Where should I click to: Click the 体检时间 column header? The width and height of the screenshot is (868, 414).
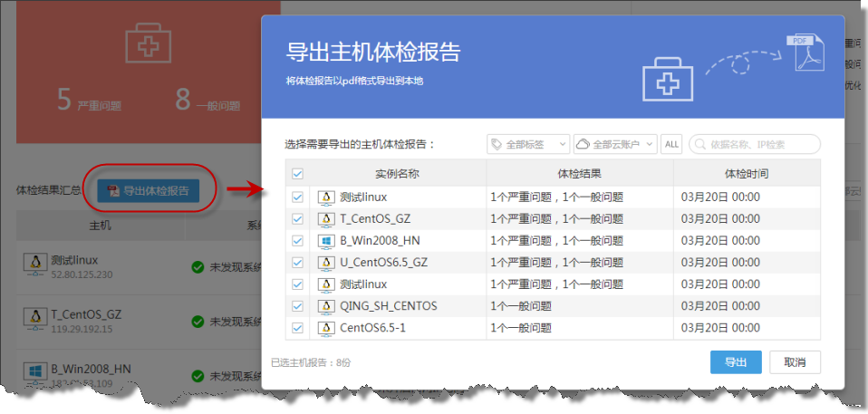coord(746,174)
